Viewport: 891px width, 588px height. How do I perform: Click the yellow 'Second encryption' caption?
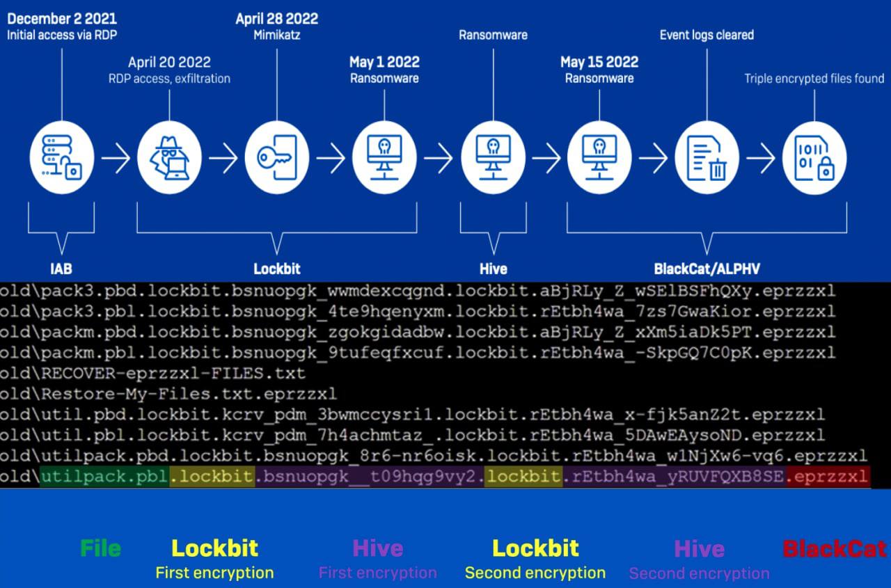[535, 573]
